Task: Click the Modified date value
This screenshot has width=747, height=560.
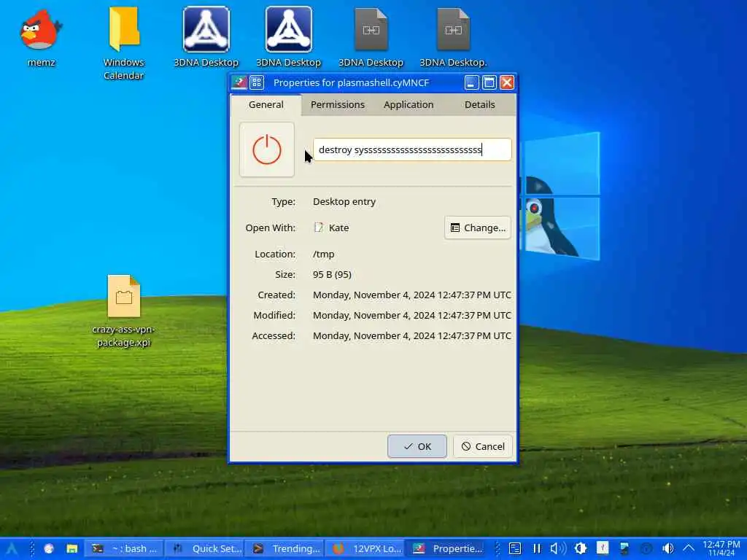Action: coord(411,315)
